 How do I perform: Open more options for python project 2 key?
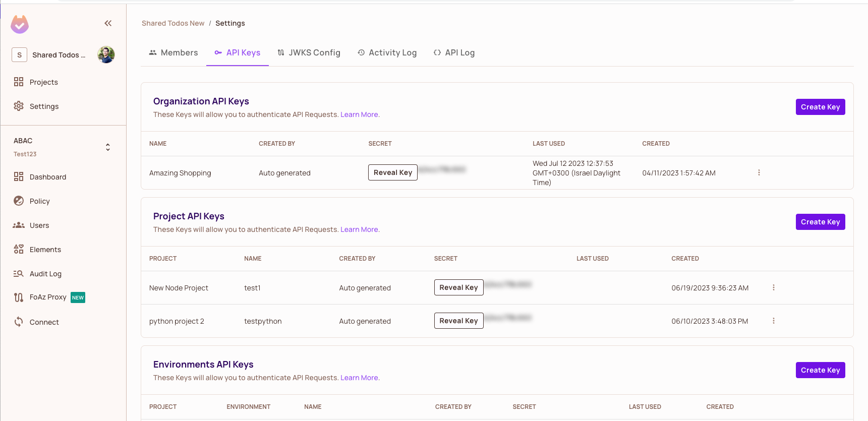click(x=773, y=321)
